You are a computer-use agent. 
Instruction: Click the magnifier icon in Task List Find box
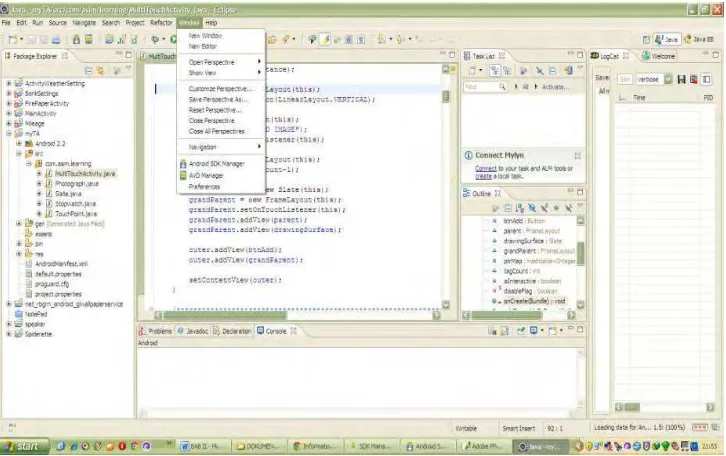point(502,87)
